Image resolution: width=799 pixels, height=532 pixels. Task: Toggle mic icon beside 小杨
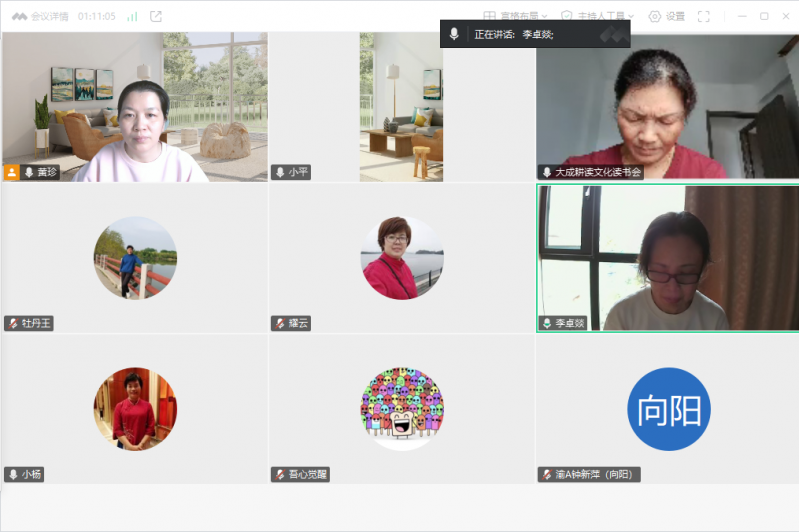13,474
